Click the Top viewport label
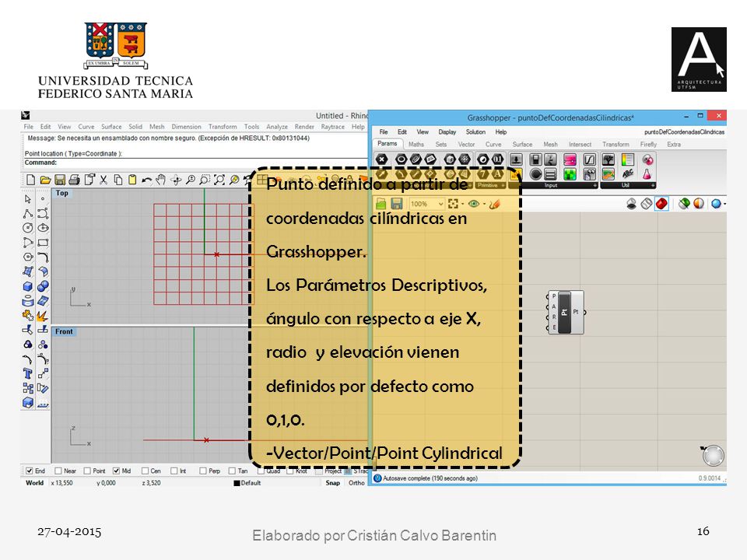This screenshot has width=747, height=560. tap(62, 193)
